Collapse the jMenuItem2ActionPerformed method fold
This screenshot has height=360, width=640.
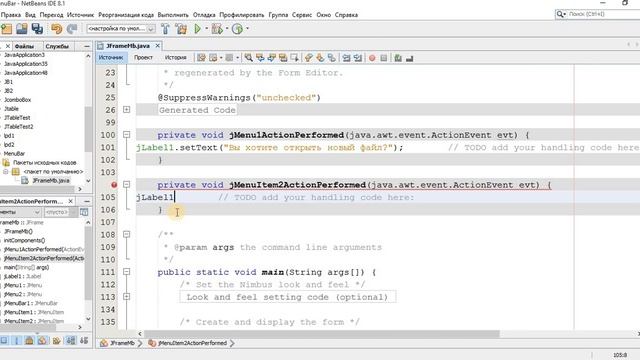pyautogui.click(x=127, y=184)
